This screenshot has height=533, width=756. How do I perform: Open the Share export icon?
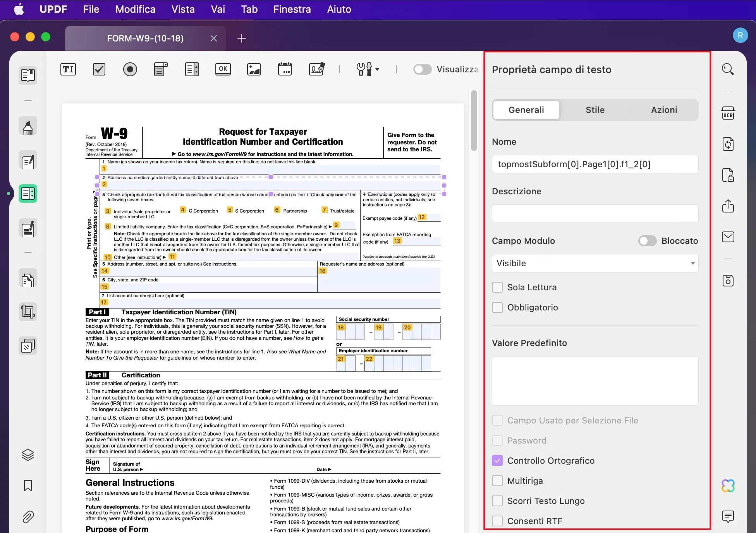pyautogui.click(x=728, y=206)
